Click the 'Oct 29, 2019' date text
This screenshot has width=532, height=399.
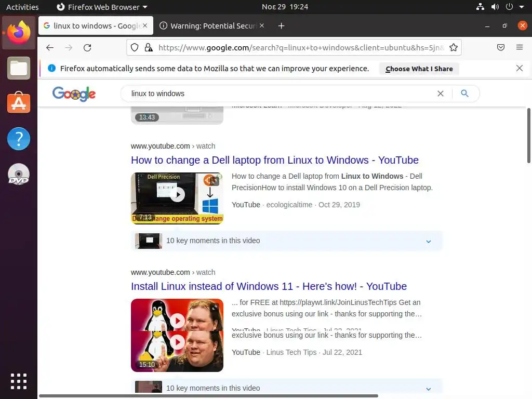coord(339,205)
